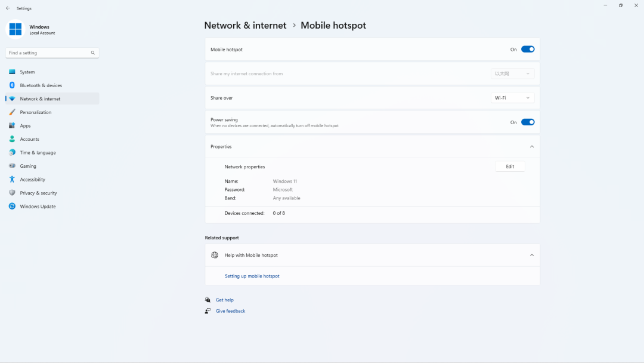Viewport: 644px width, 363px height.
Task: Click the Apps icon in sidebar
Action: 12,126
